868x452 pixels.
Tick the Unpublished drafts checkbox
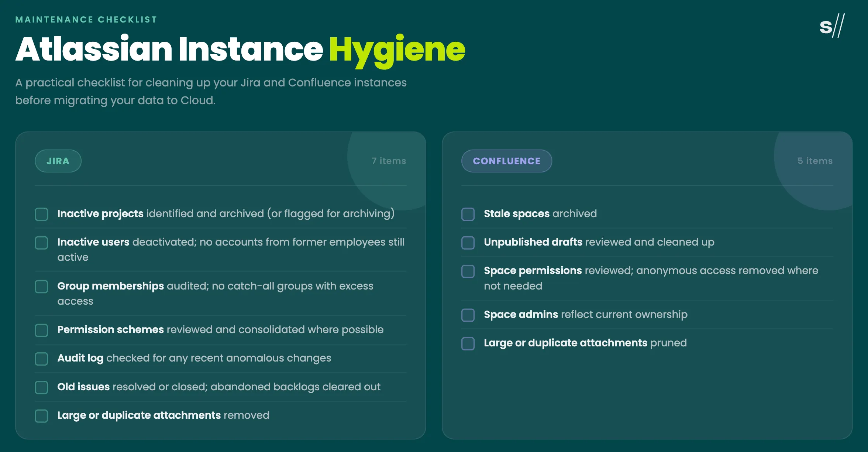(x=468, y=243)
